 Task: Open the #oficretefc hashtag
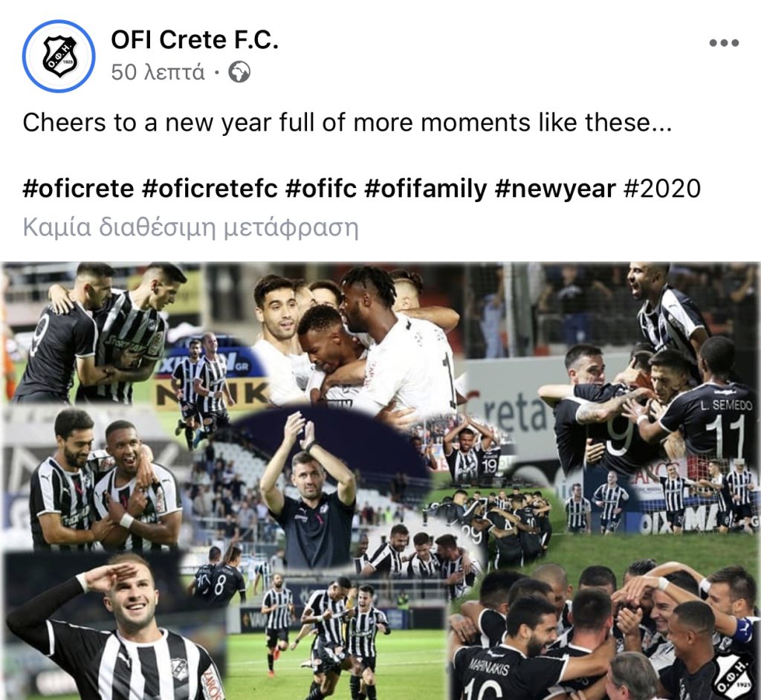(210, 188)
